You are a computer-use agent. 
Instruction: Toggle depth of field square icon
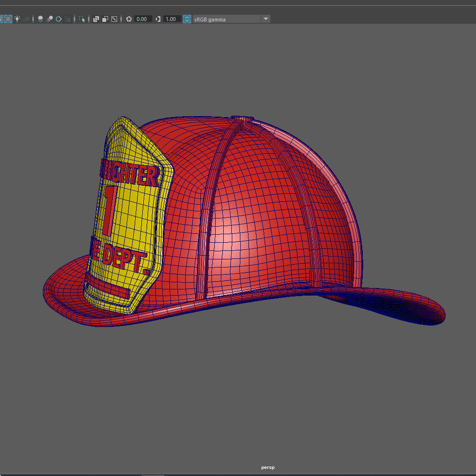pos(68,19)
